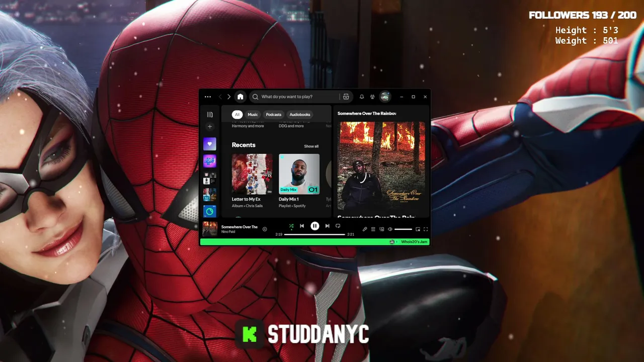644x362 pixels.
Task: Select the Podcasts filter chip
Action: [274, 115]
